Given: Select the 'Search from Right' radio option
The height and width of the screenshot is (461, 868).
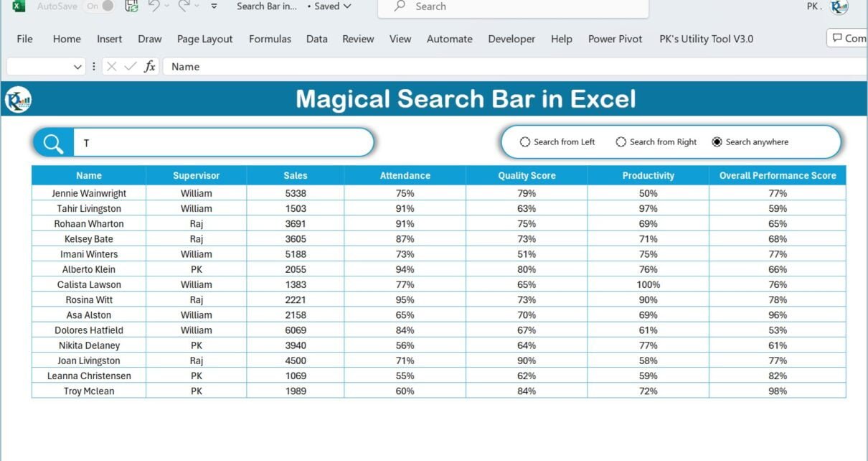Looking at the screenshot, I should pos(621,142).
